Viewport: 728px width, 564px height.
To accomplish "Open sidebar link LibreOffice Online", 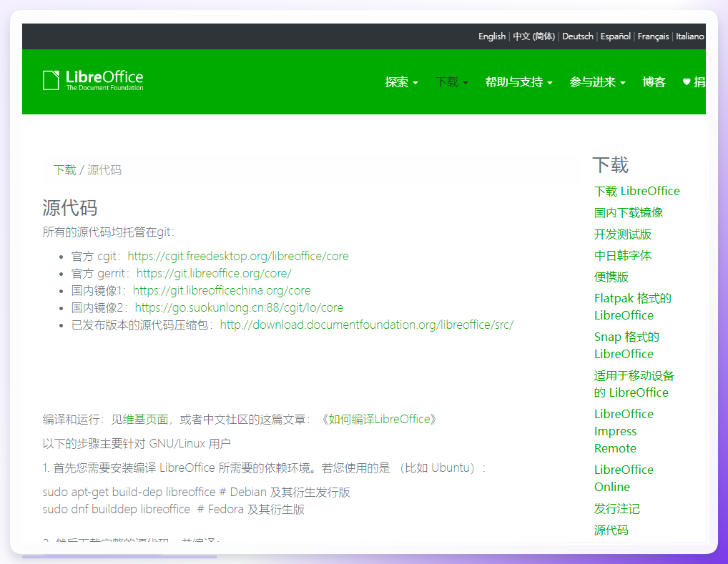I will click(x=624, y=478).
